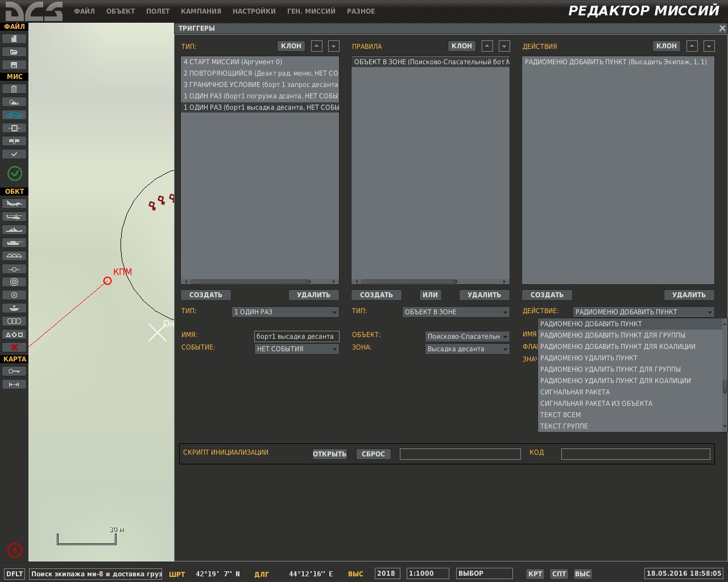Viewport: 728px width, 582px height.
Task: Select the helicopter placement tool
Action: pyautogui.click(x=14, y=217)
